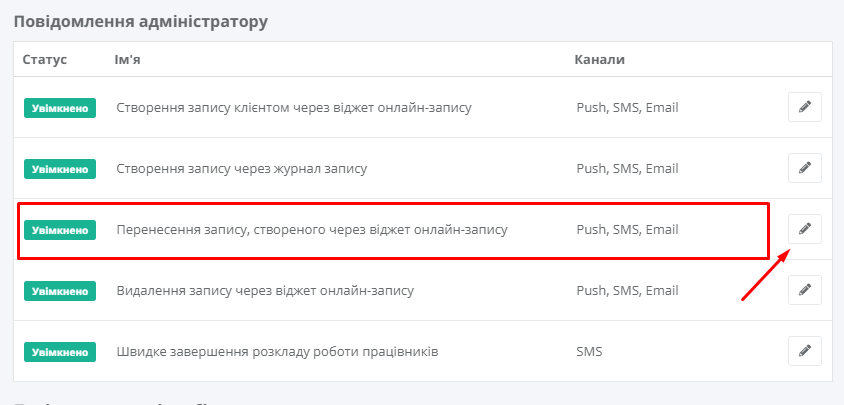
Task: Click pencil icon for 'Швидке завершення розкладу' row
Action: [x=805, y=351]
